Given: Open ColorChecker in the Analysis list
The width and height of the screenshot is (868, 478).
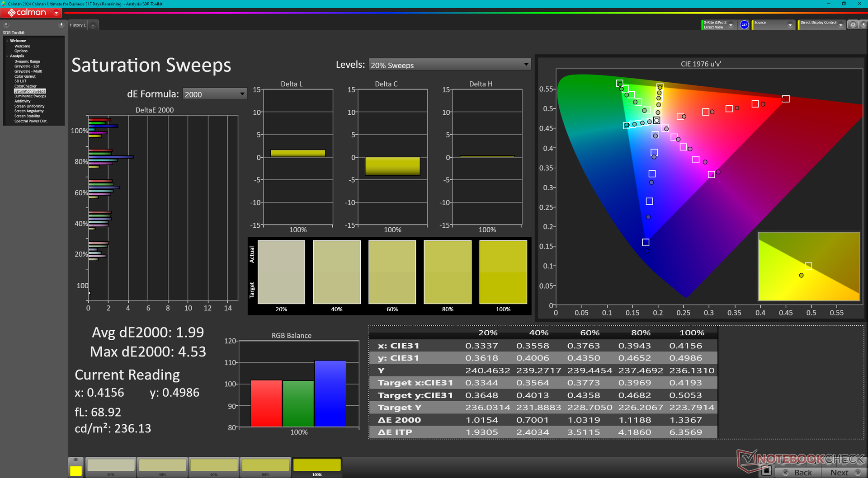Looking at the screenshot, I should pos(25,86).
